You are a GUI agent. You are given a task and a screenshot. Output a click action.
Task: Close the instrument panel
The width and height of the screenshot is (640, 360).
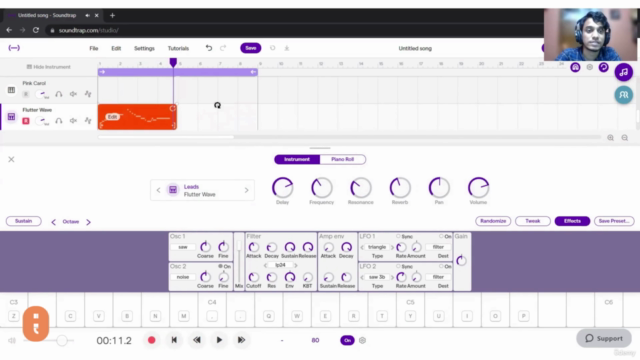click(11, 159)
